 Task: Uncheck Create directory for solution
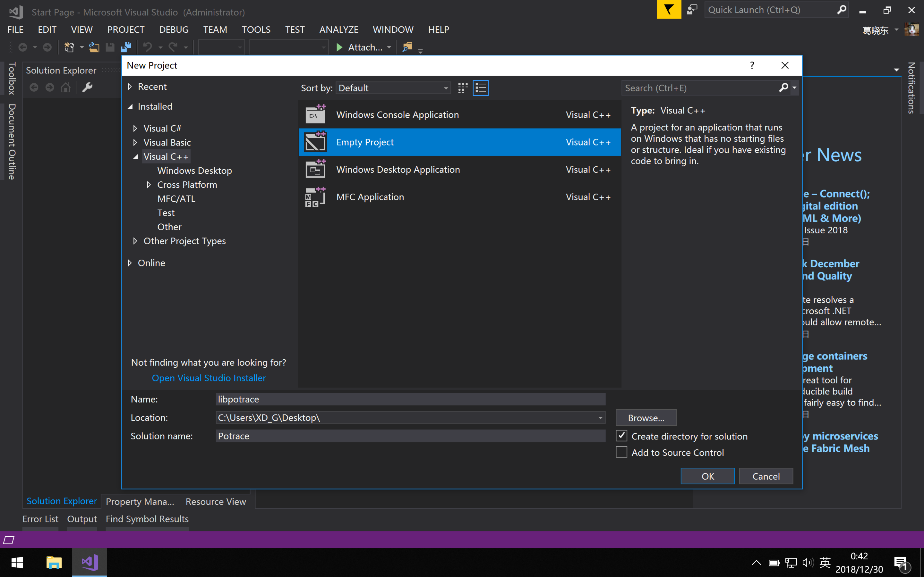(621, 436)
